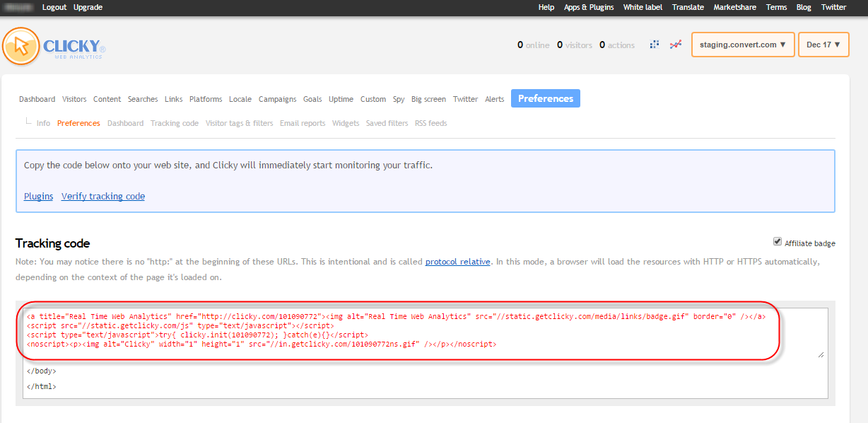
Task: Toggle the Affiliate badge checkbox
Action: point(778,241)
